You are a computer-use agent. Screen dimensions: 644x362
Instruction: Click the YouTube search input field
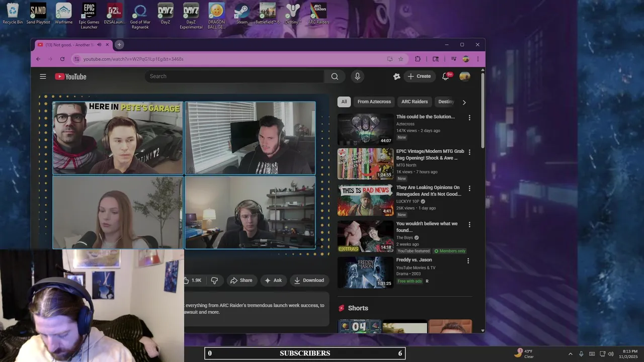coord(235,76)
